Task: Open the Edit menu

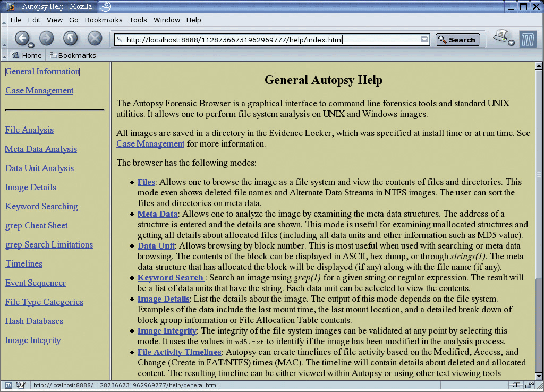Action: (34, 20)
